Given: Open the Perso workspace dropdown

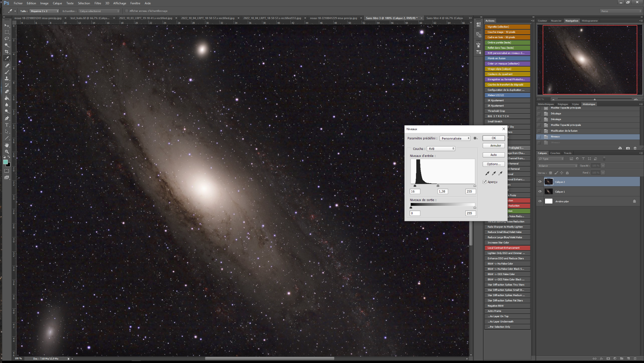Looking at the screenshot, I should [x=621, y=11].
